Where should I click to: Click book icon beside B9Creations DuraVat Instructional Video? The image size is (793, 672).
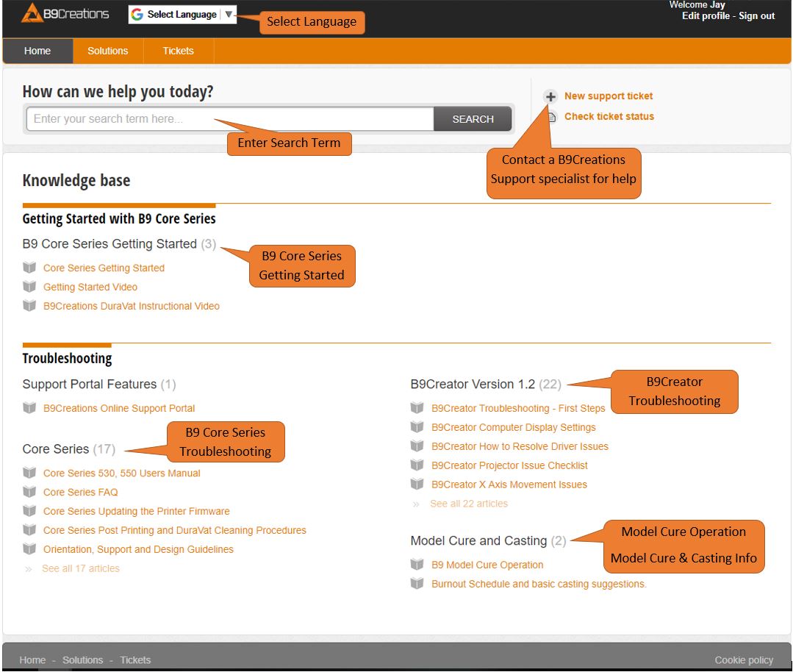(x=30, y=306)
